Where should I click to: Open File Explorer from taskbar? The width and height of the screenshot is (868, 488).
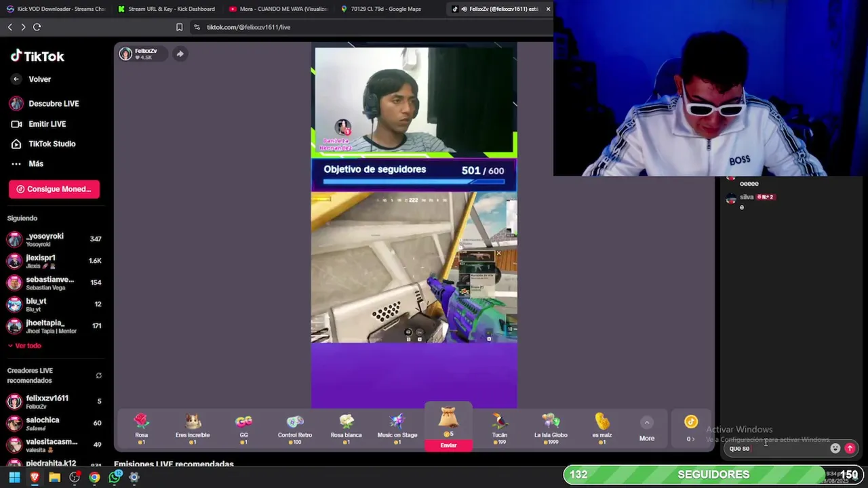click(x=54, y=477)
